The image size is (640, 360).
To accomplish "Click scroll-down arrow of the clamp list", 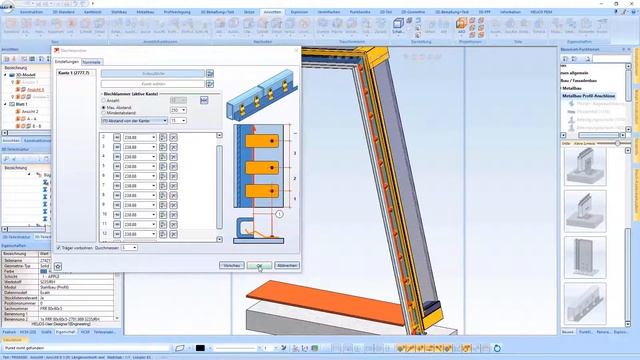I will 219,239.
